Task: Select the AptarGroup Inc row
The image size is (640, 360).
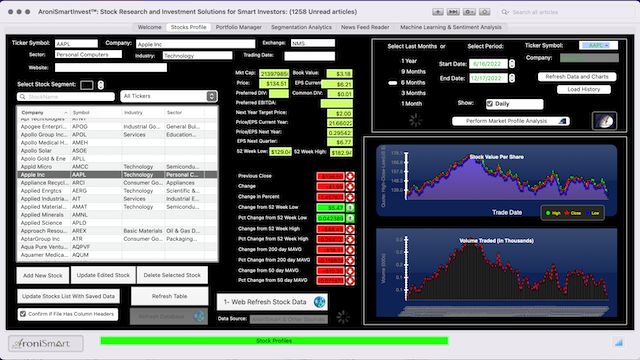Action: [117, 239]
